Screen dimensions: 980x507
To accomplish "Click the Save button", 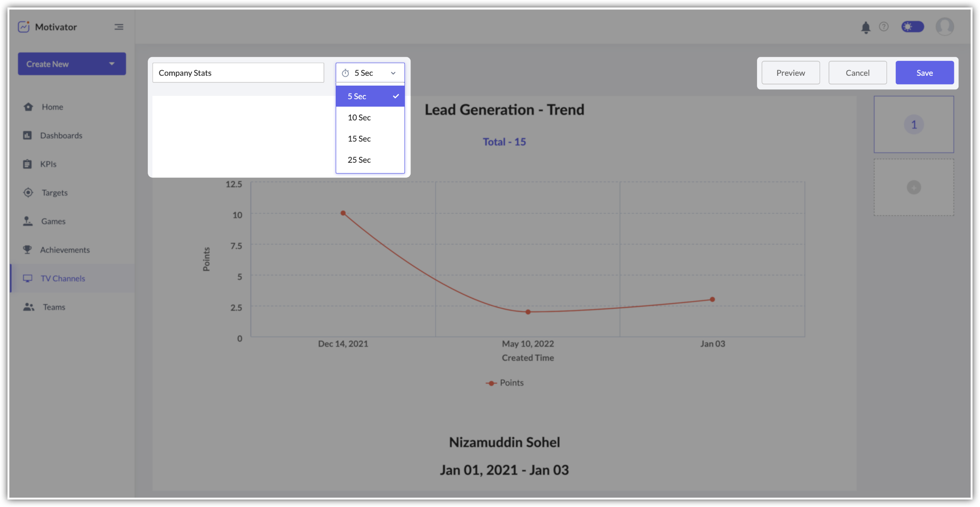I will (x=924, y=73).
